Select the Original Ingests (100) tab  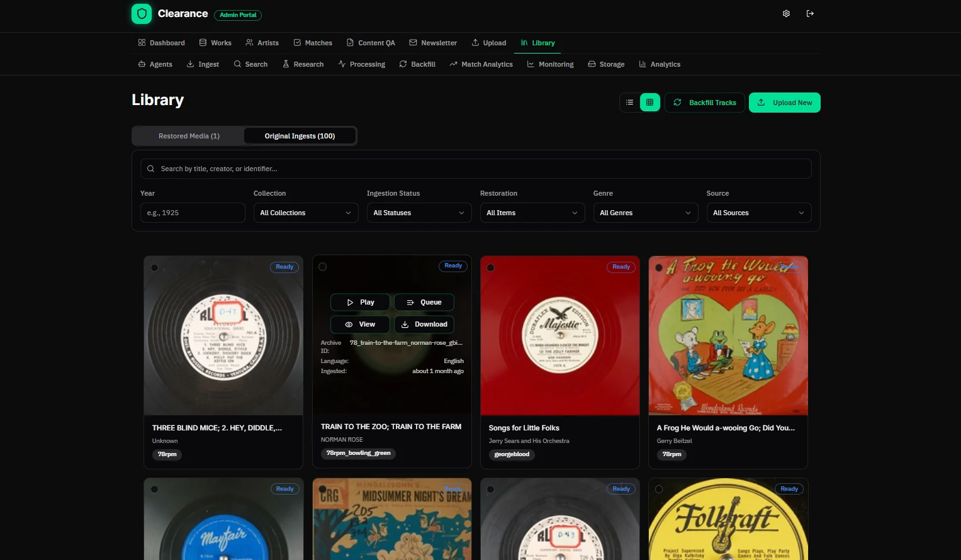coord(300,136)
